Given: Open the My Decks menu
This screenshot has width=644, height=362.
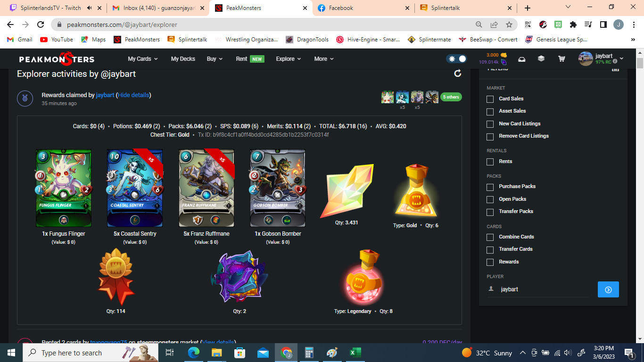Looking at the screenshot, I should point(183,59).
